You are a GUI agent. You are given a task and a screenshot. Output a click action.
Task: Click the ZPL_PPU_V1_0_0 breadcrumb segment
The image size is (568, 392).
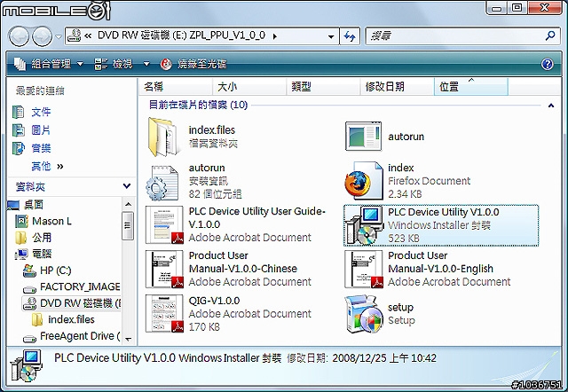pyautogui.click(x=227, y=35)
